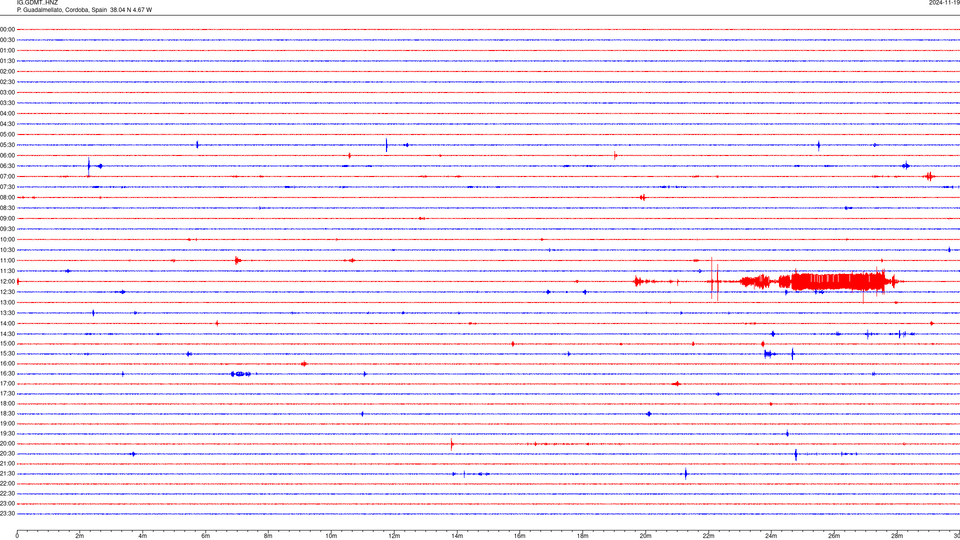Select the 02:30 row label
This screenshot has height=540, width=960.
(7, 82)
